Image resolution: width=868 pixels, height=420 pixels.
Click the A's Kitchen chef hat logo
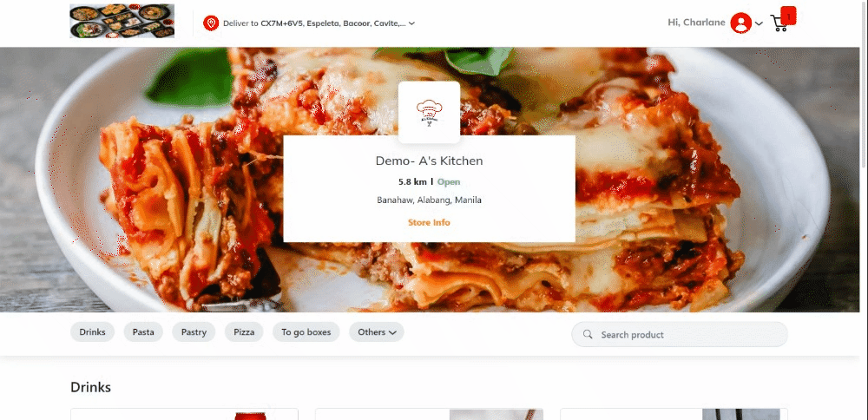tap(429, 112)
